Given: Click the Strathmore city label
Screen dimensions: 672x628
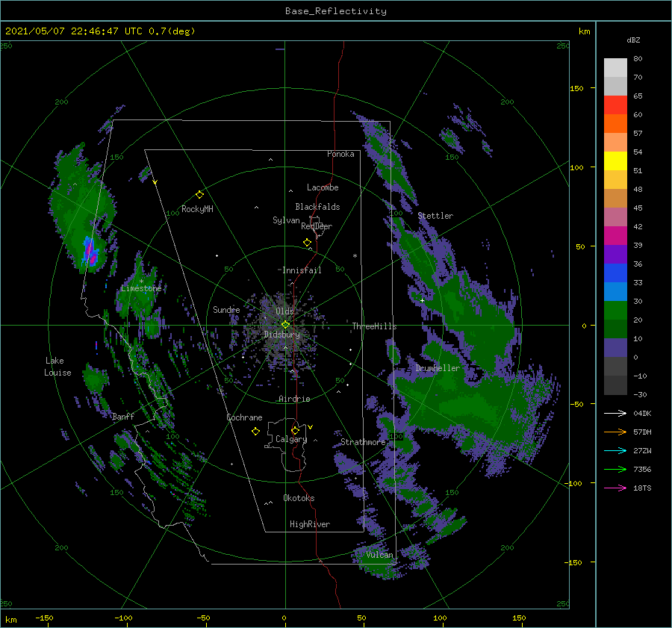Looking at the screenshot, I should pyautogui.click(x=363, y=442).
